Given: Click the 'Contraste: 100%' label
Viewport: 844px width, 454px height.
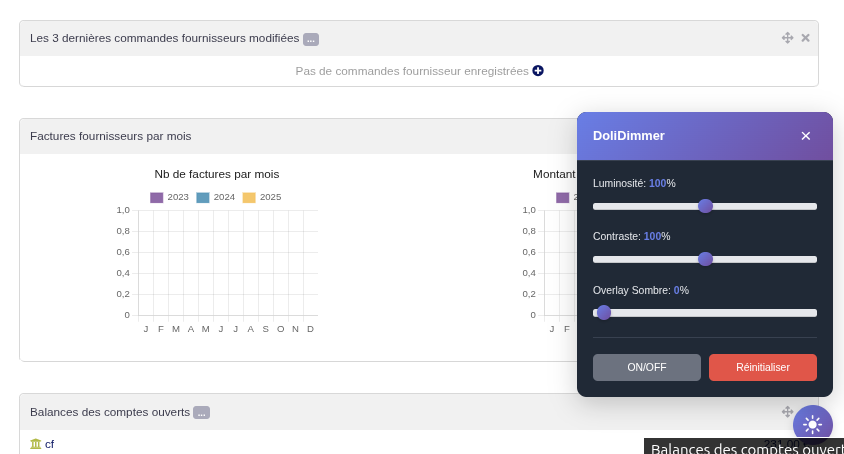Looking at the screenshot, I should 631,236.
